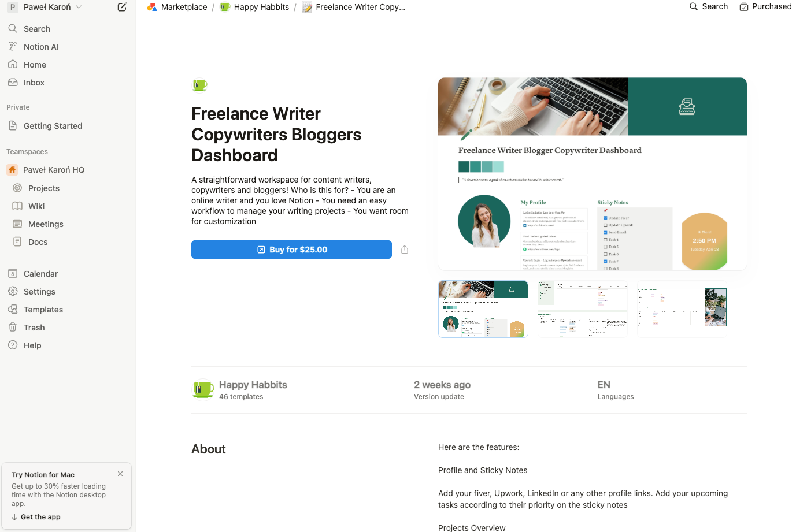Expand the Paweł Karoń workspace switcher

pos(45,7)
